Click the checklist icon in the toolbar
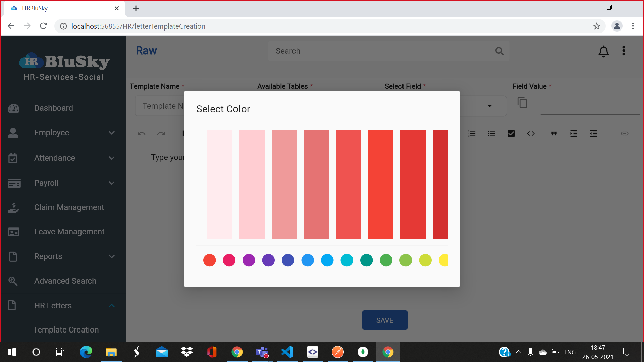 pyautogui.click(x=511, y=133)
